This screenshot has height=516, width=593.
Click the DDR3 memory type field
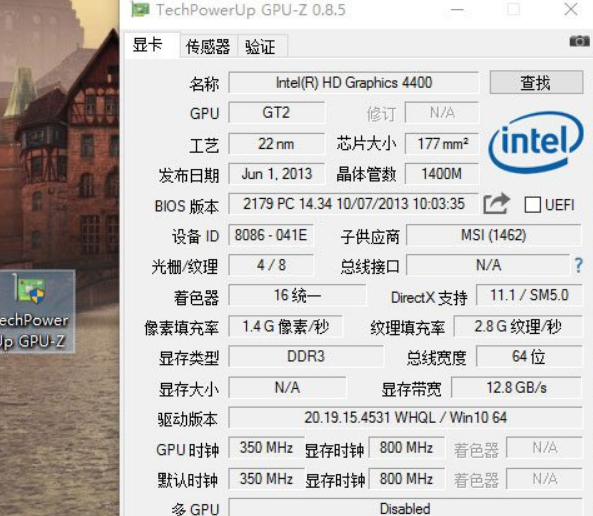(306, 356)
